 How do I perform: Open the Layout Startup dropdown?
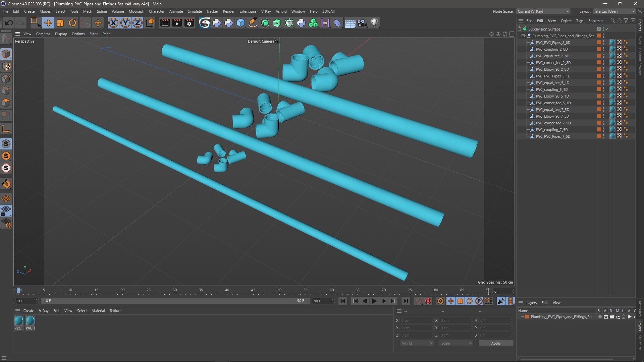(x=614, y=11)
